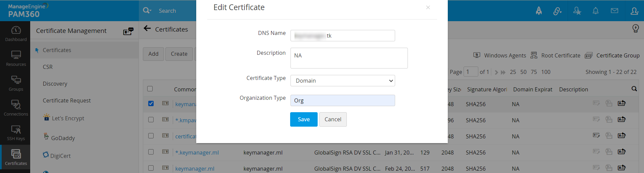Image resolution: width=644 pixels, height=173 pixels.
Task: Go to SSH Keys section
Action: pos(16,133)
